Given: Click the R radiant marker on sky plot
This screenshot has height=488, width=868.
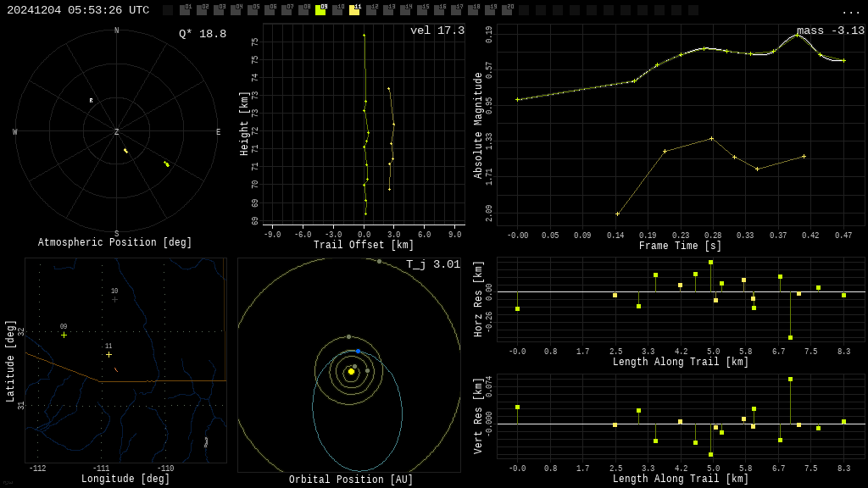Looking at the screenshot, I should pyautogui.click(x=91, y=101).
